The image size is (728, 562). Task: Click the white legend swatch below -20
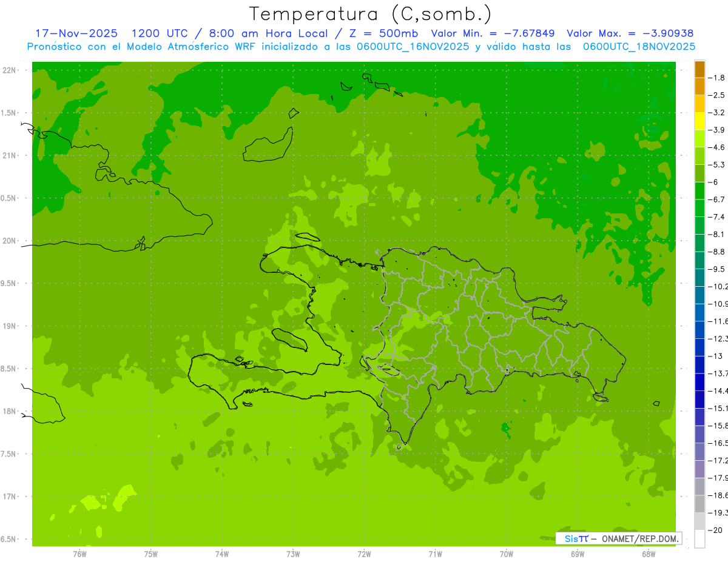699,538
